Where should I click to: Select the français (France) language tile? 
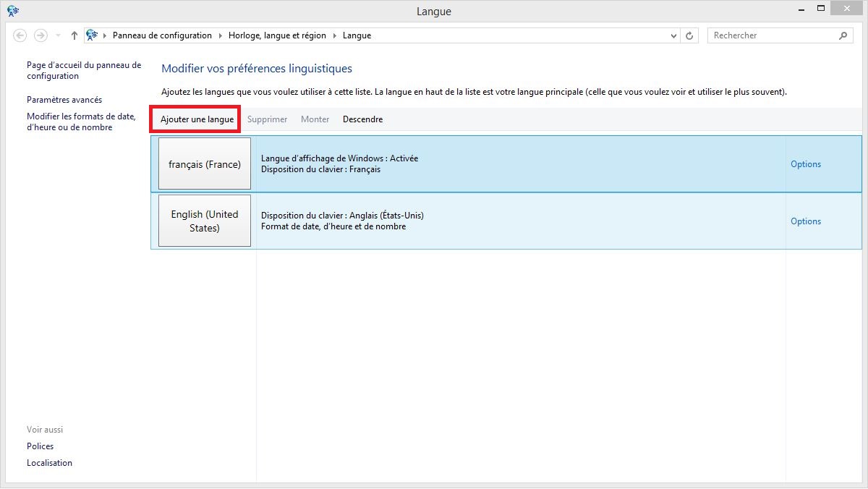pos(205,164)
